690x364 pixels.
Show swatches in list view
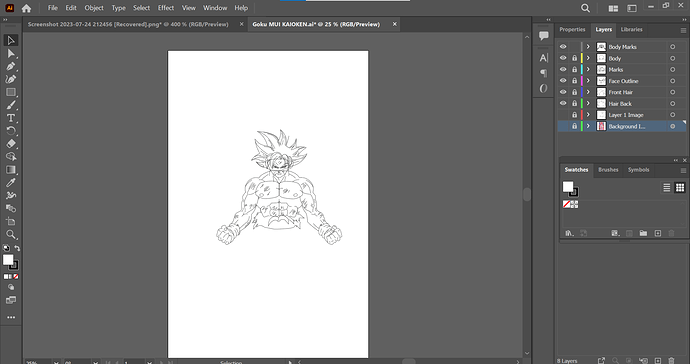[x=667, y=188]
